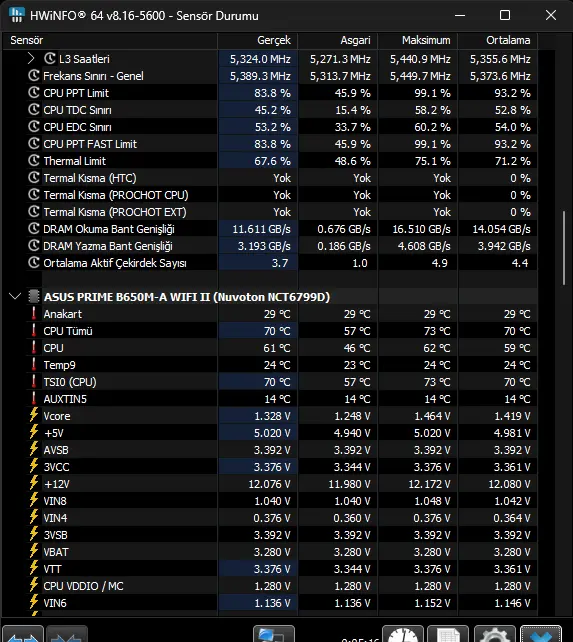Click the 4.4 average active core count
Image resolution: width=573 pixels, height=642 pixels.
[x=520, y=263]
